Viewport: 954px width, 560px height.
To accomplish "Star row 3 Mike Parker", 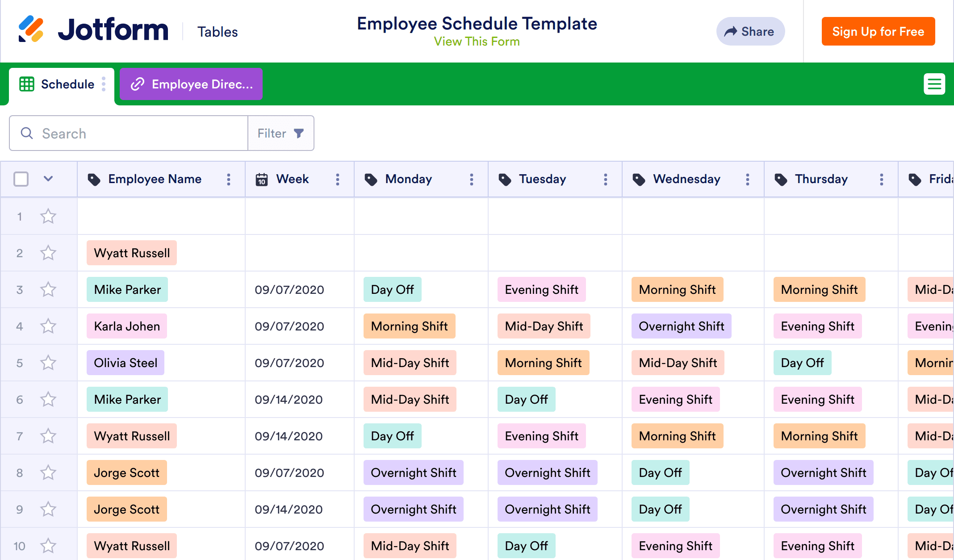I will click(48, 290).
